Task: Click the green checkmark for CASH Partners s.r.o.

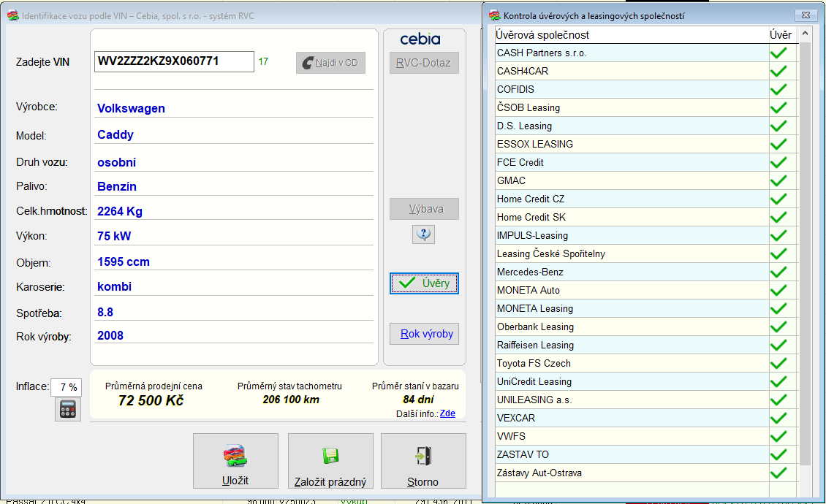Action: pos(778,53)
